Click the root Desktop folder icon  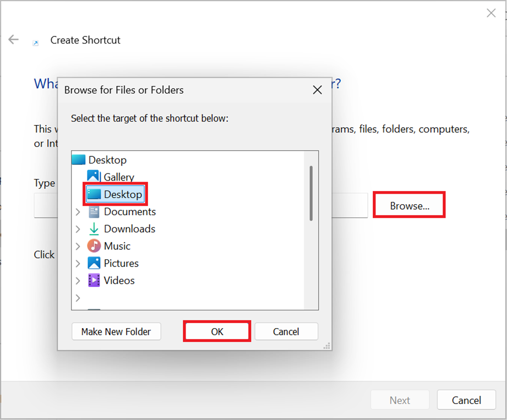coord(79,160)
